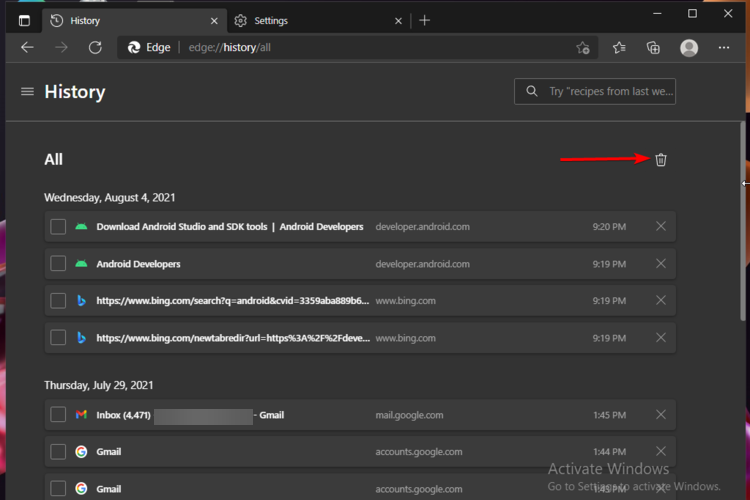The image size is (750, 500).
Task: Click the history search box
Action: tap(606, 92)
